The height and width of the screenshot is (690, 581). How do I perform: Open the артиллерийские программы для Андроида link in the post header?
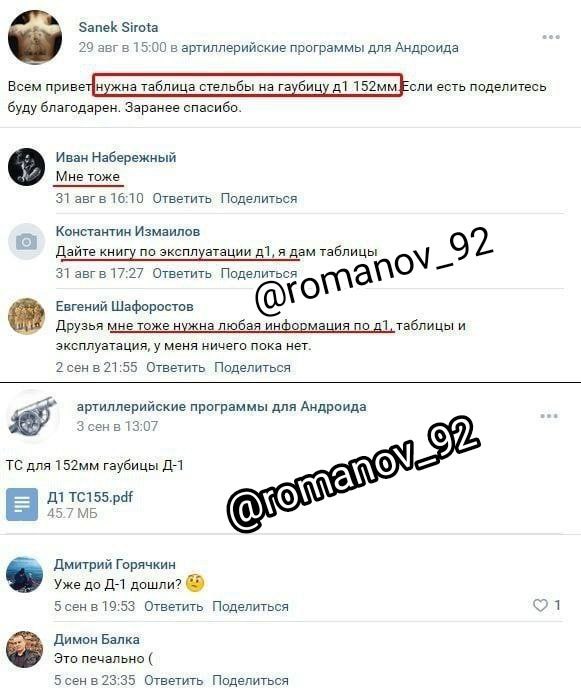(x=320, y=48)
